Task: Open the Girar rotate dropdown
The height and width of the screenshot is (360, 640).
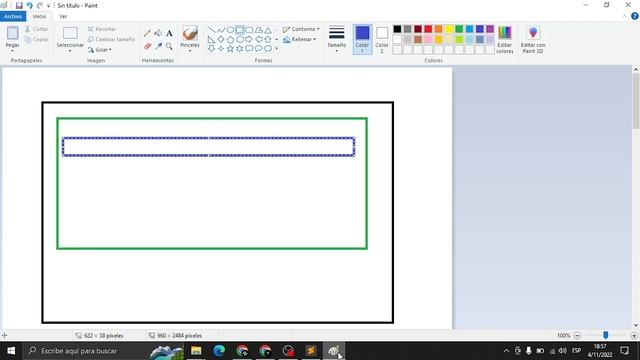Action: coord(100,50)
